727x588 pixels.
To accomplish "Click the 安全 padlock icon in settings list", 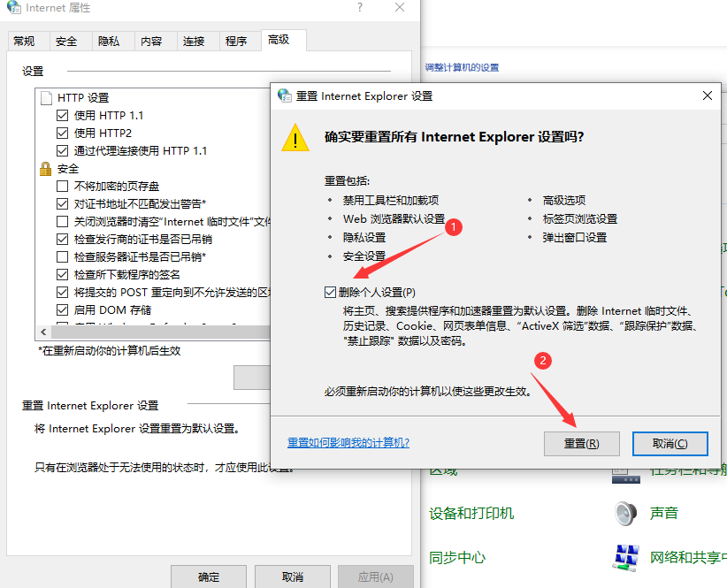I will 45,169.
